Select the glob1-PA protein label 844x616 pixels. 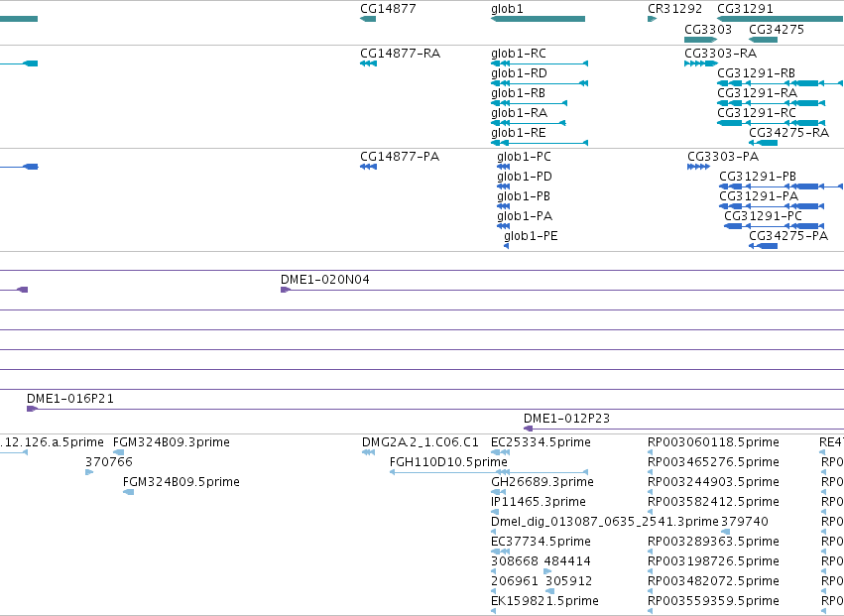525,216
